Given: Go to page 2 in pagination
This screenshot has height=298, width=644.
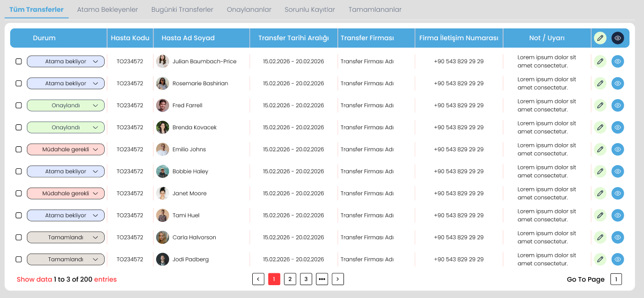Looking at the screenshot, I should [290, 279].
